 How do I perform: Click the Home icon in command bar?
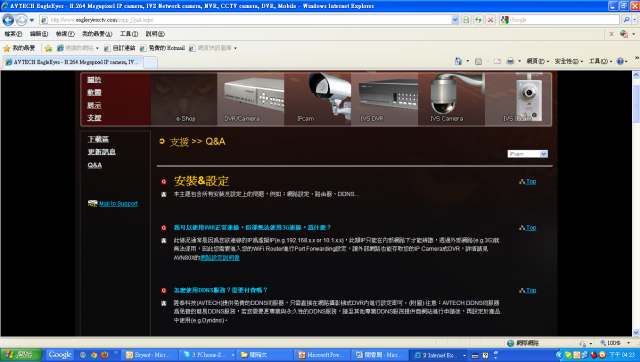pos(458,61)
